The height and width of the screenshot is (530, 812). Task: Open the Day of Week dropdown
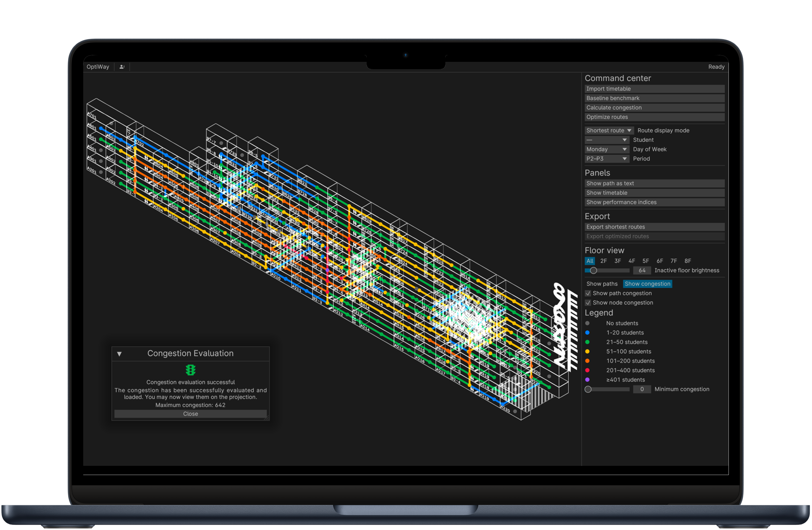607,149
